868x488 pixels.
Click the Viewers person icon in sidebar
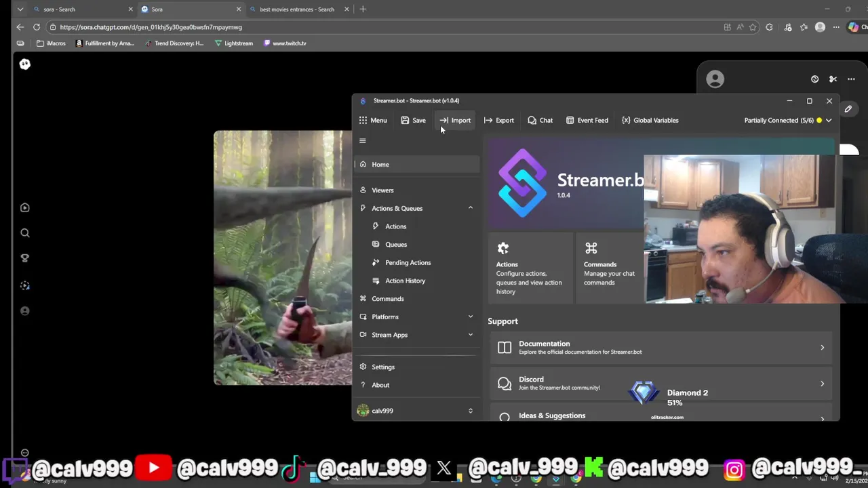363,190
